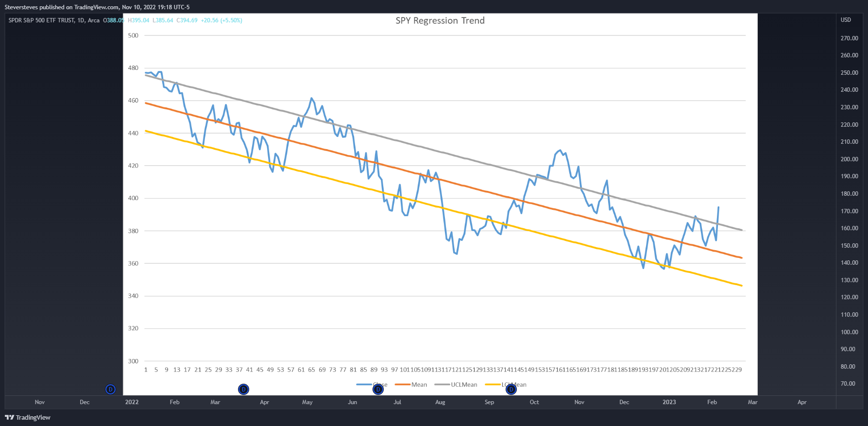Click the L385.64 low value in header

(x=163, y=20)
